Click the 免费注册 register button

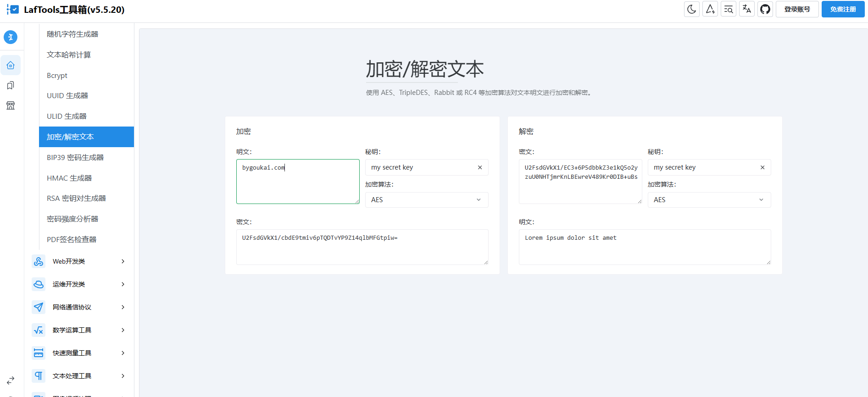pos(843,9)
